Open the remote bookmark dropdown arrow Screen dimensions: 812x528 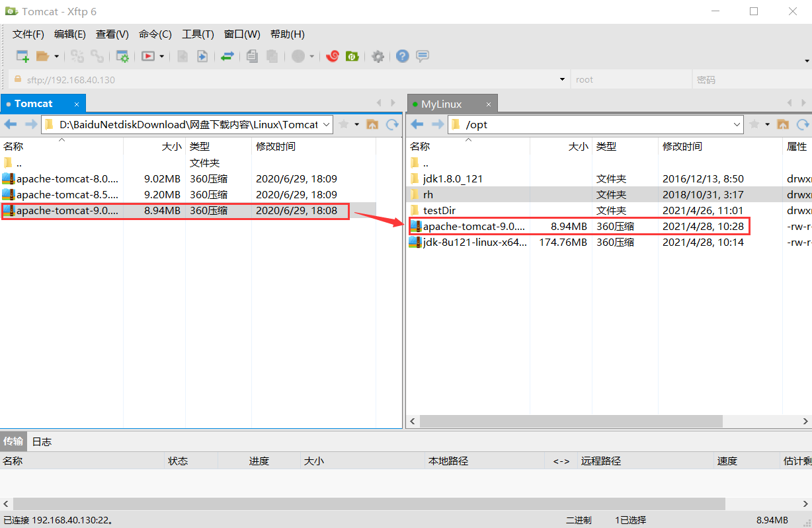tap(768, 124)
